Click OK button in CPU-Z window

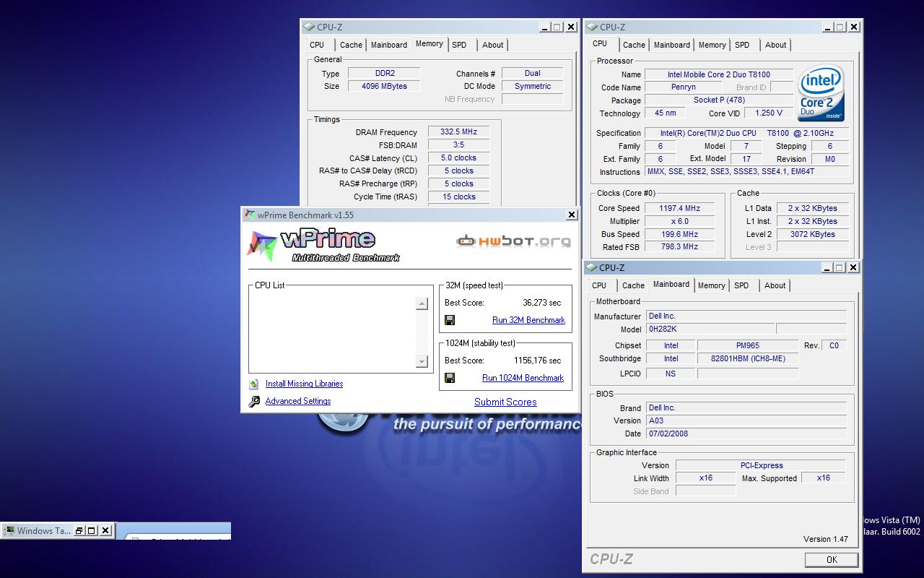pos(832,560)
